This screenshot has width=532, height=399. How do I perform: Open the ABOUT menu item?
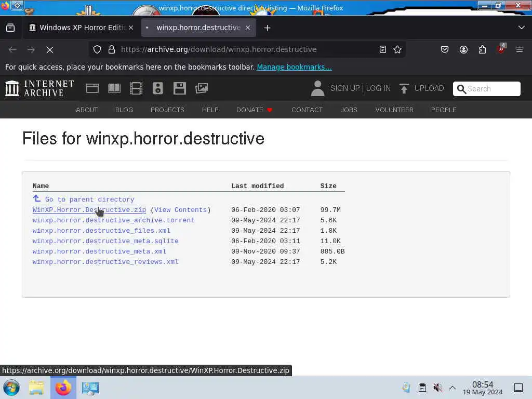(87, 110)
